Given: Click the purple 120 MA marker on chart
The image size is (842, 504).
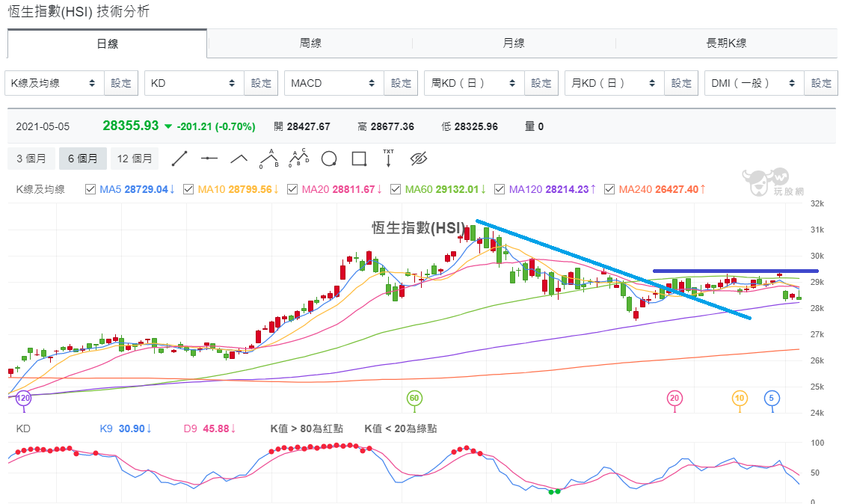Looking at the screenshot, I should click(24, 399).
